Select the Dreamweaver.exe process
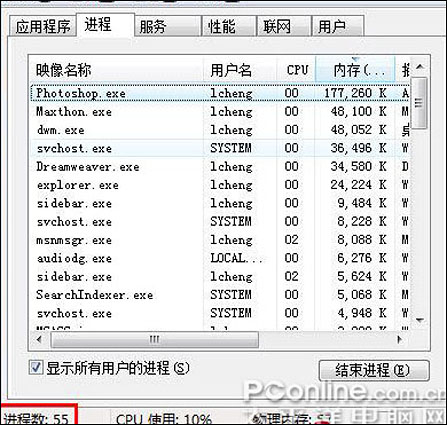Screen dimensions: 447x425 coord(220,166)
